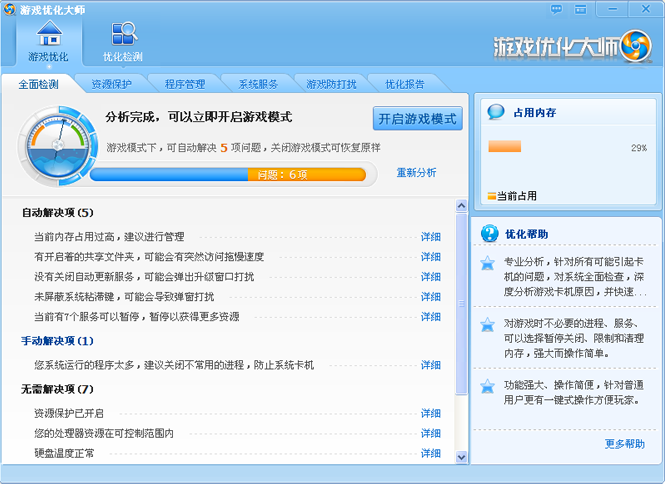The height and width of the screenshot is (484, 665).
Task: Select the 游戏防打扰 tab
Action: (331, 84)
